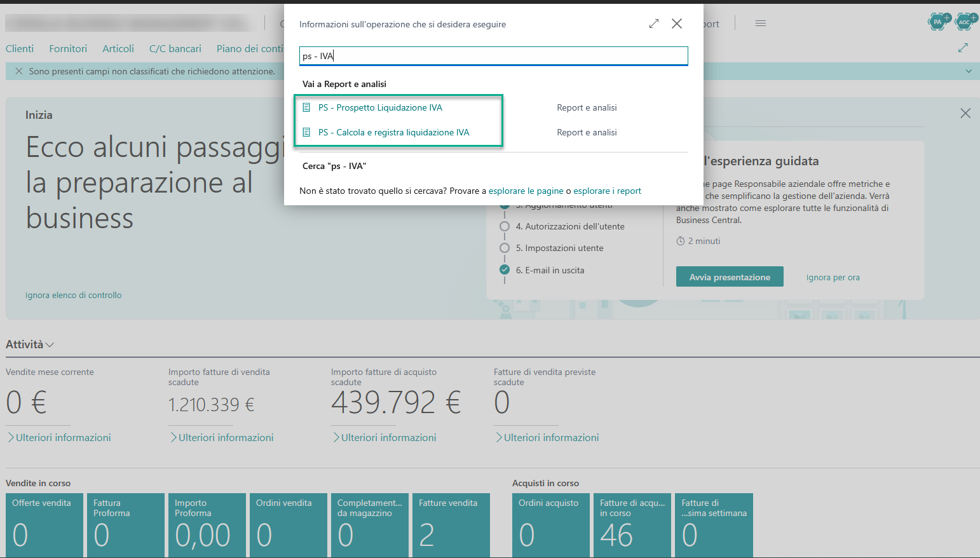Open Ulteriori informazioni under fatture di vendita scadute
The image size is (980, 558).
(x=221, y=437)
